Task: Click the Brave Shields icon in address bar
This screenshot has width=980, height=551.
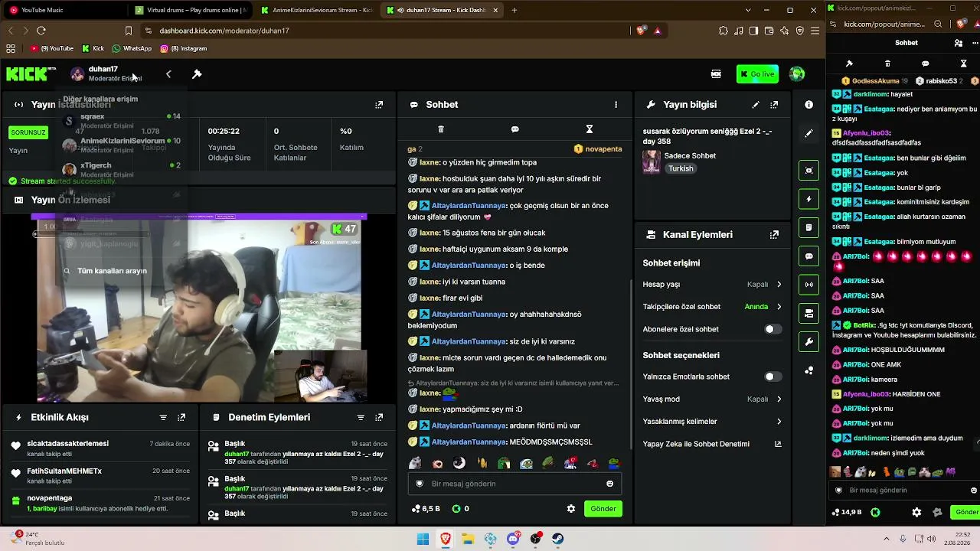Action: coord(641,31)
